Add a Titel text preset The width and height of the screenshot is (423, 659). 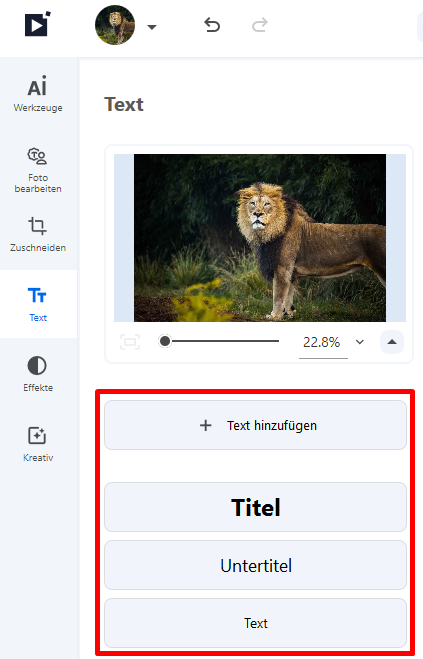(x=255, y=507)
